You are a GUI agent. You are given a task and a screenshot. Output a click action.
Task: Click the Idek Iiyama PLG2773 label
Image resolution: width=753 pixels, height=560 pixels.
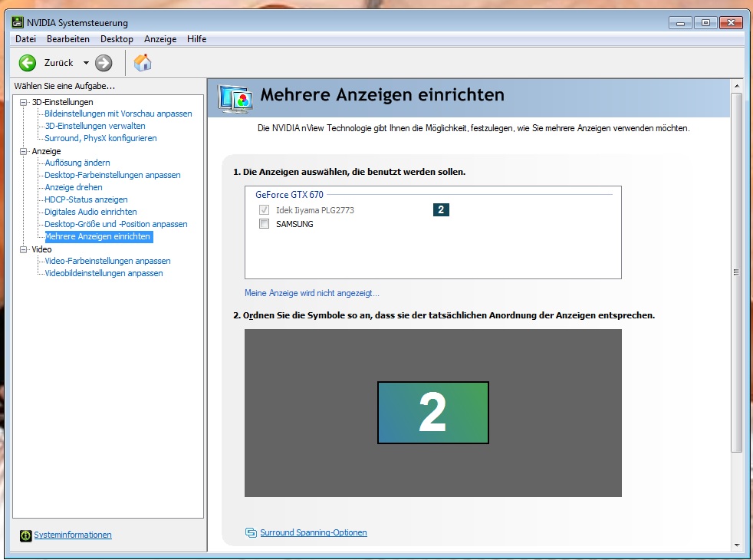tap(315, 210)
